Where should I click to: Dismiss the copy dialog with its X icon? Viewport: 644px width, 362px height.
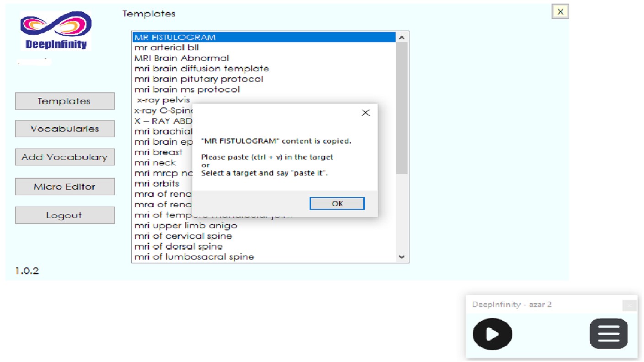(x=365, y=112)
